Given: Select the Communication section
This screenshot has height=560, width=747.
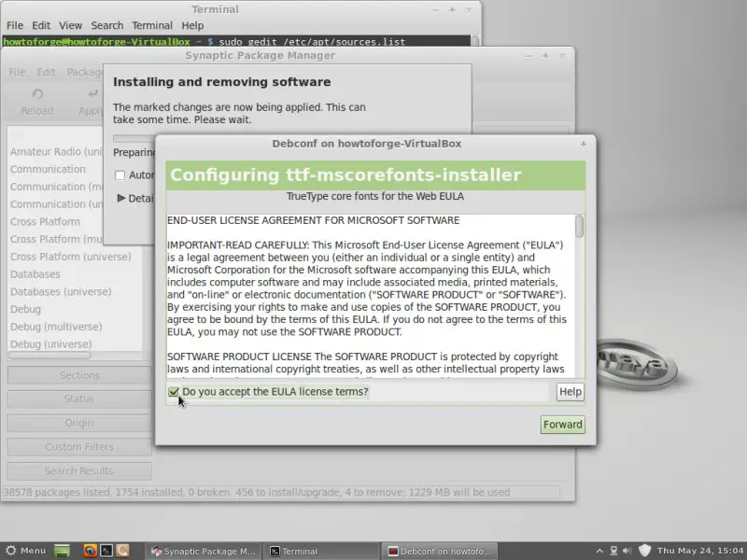Looking at the screenshot, I should point(48,170).
